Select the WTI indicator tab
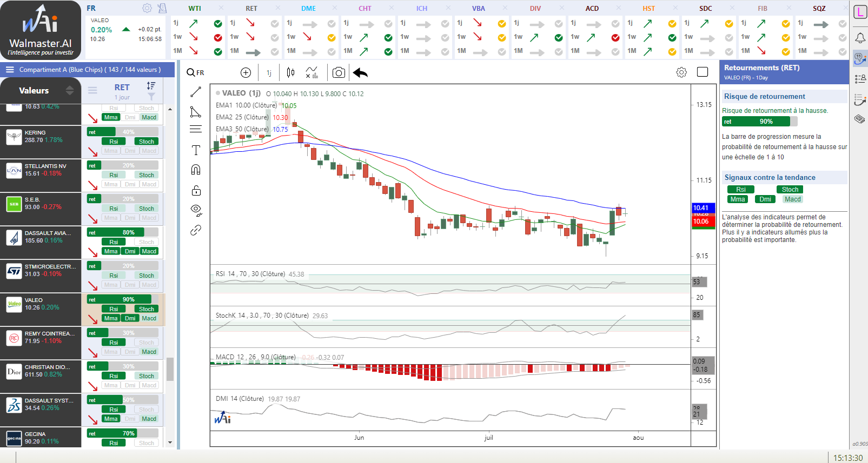The image size is (868, 463). (x=195, y=9)
